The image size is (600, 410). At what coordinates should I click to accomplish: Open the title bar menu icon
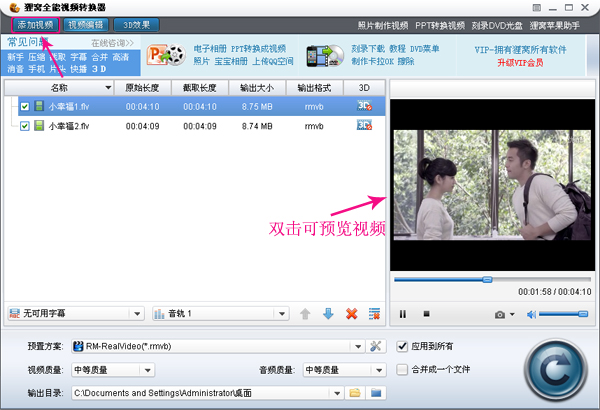(537, 8)
